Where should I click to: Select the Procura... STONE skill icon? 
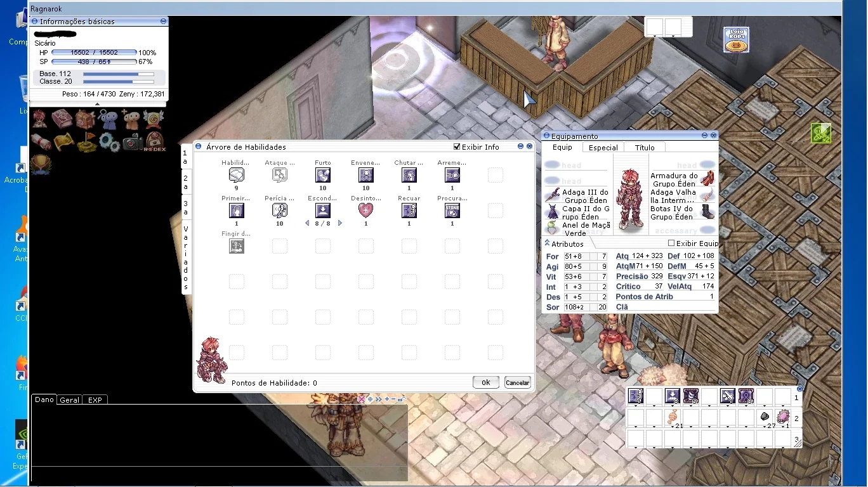[452, 211]
